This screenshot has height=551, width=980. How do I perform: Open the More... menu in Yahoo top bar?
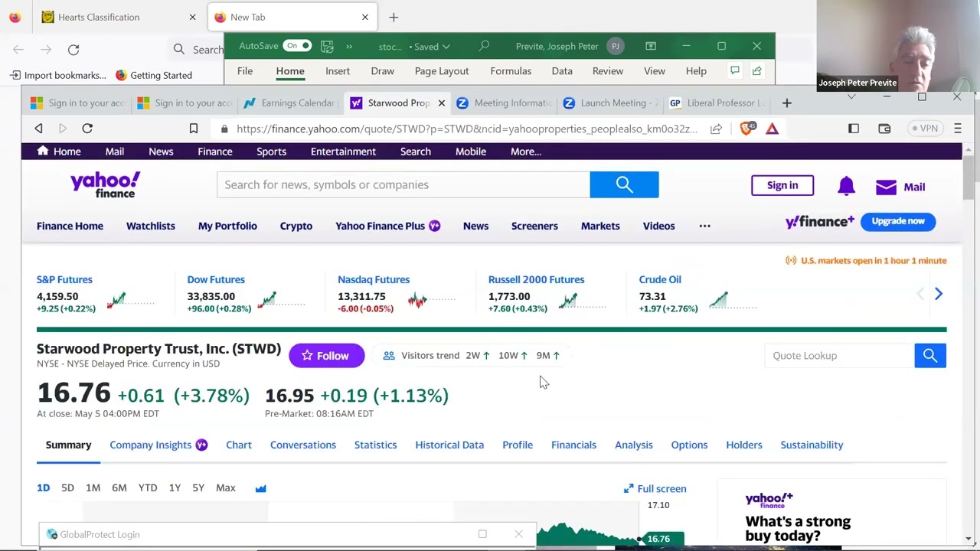[x=526, y=152]
